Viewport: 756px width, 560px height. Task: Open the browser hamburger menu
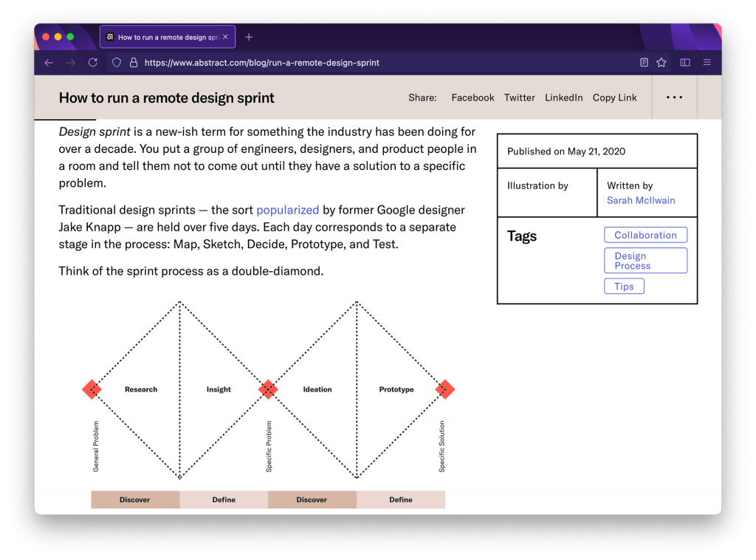(707, 62)
